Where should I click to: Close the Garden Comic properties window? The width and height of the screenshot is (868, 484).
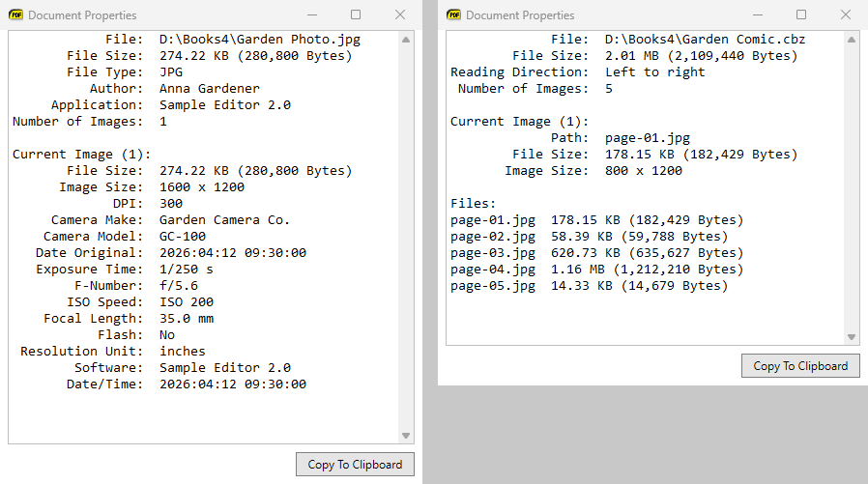click(x=846, y=14)
